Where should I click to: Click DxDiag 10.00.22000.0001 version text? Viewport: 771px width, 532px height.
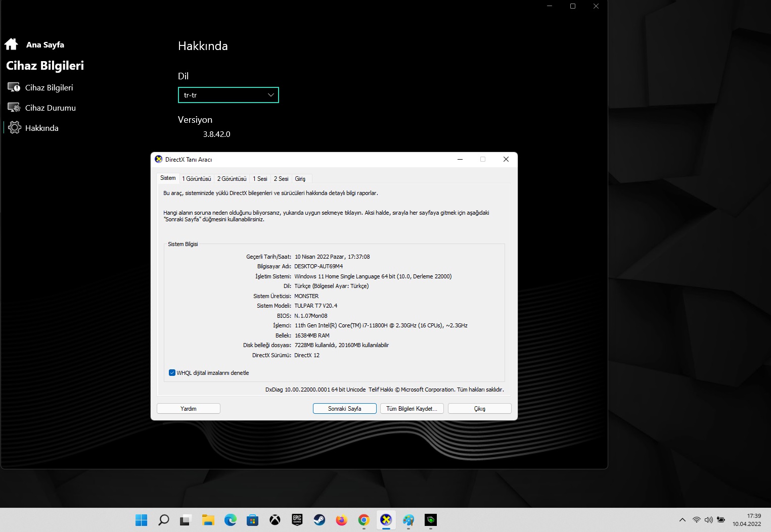315,390
